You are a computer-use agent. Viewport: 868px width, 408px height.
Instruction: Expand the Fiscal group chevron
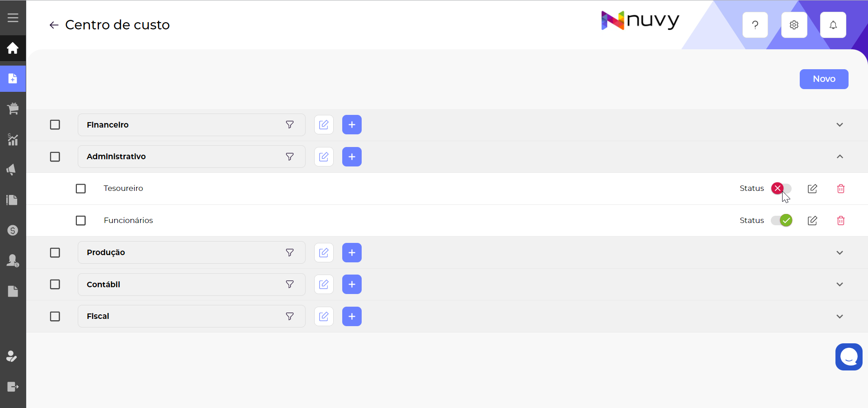click(x=840, y=316)
